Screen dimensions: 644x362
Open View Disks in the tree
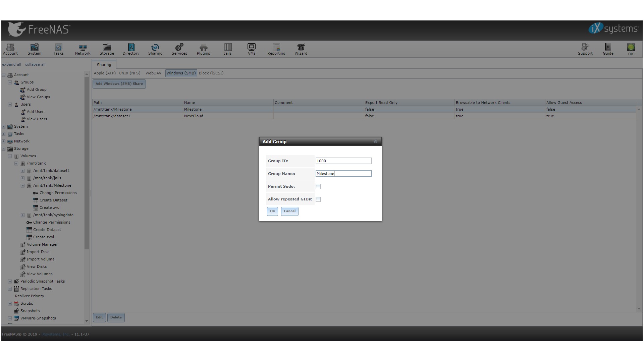point(37,266)
